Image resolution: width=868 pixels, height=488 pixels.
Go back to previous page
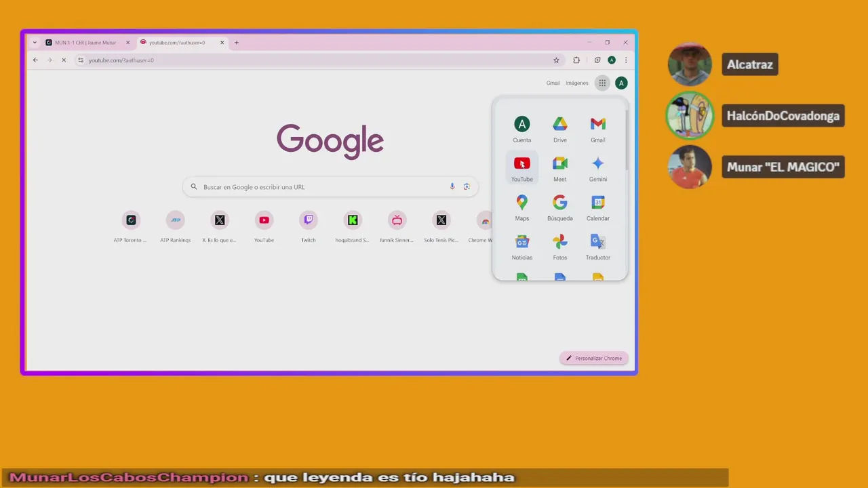pos(35,60)
